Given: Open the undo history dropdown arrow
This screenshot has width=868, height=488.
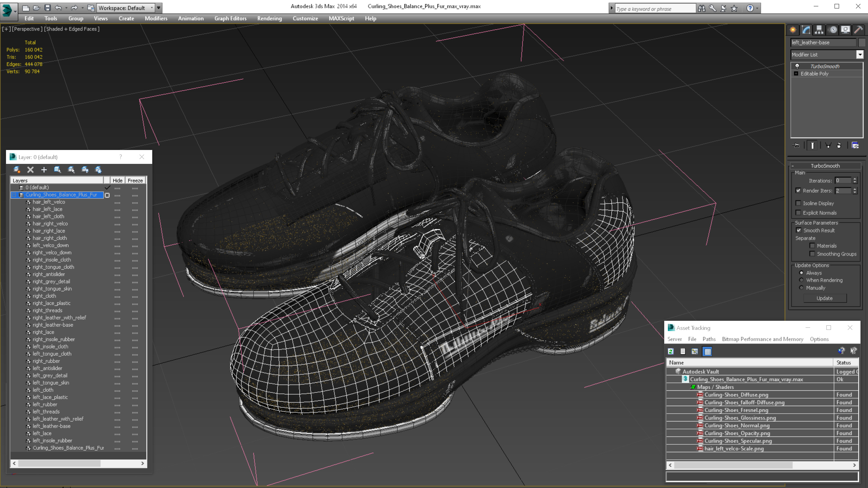Looking at the screenshot, I should (x=66, y=8).
